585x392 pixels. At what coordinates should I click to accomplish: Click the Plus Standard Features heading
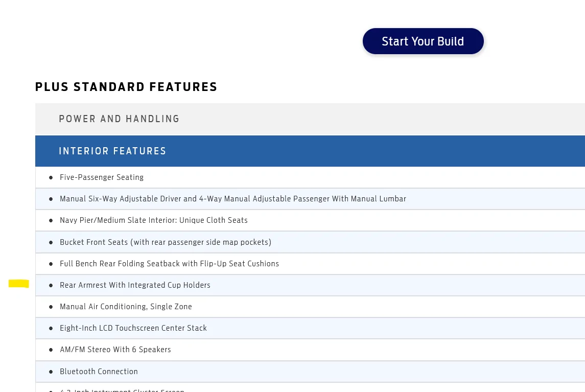[x=126, y=87]
